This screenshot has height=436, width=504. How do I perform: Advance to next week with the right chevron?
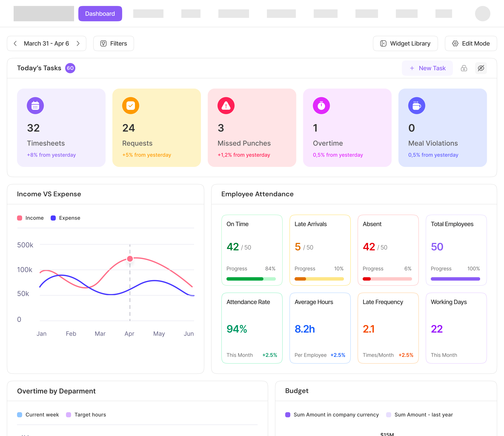(78, 43)
